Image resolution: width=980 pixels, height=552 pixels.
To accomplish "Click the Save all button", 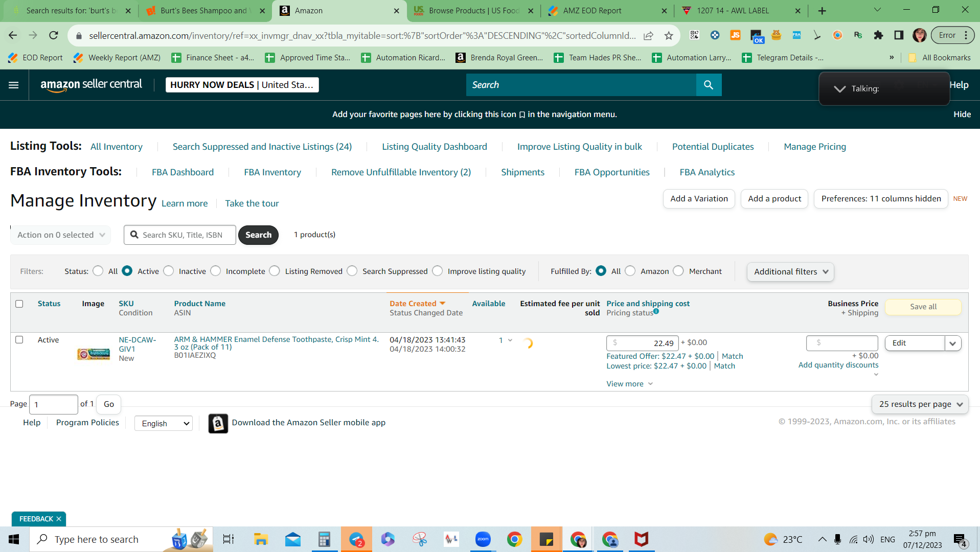I will (x=923, y=307).
